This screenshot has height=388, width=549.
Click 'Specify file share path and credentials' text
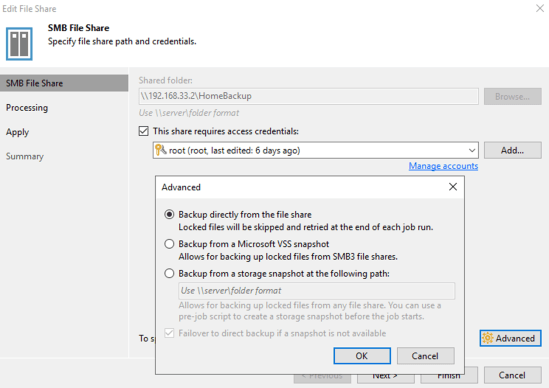[122, 41]
